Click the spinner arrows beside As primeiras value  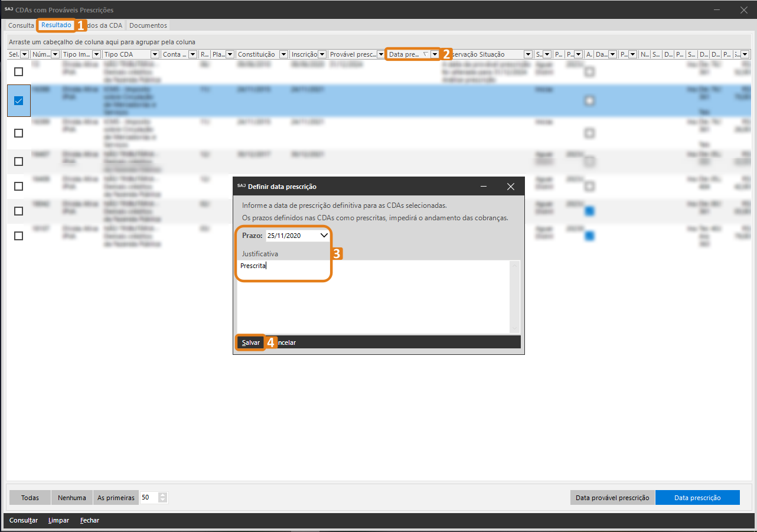(163, 498)
